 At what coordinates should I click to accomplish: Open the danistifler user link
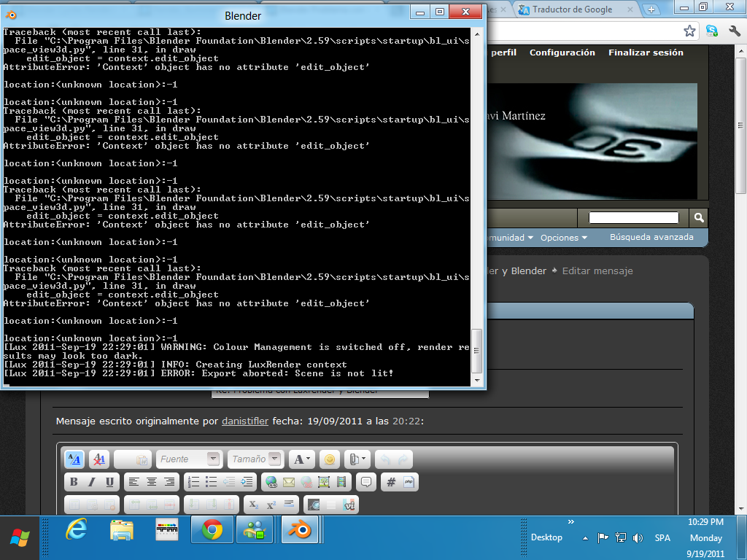pyautogui.click(x=245, y=421)
